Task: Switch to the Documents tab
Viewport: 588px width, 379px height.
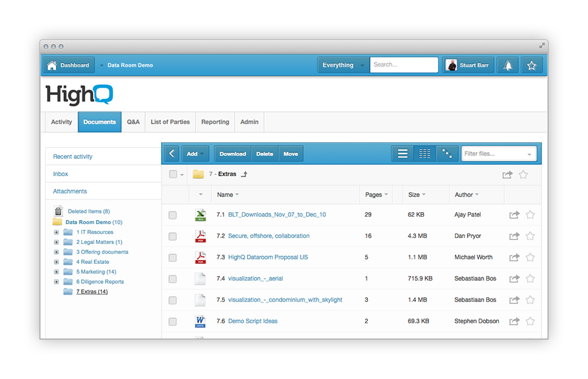Action: tap(100, 122)
